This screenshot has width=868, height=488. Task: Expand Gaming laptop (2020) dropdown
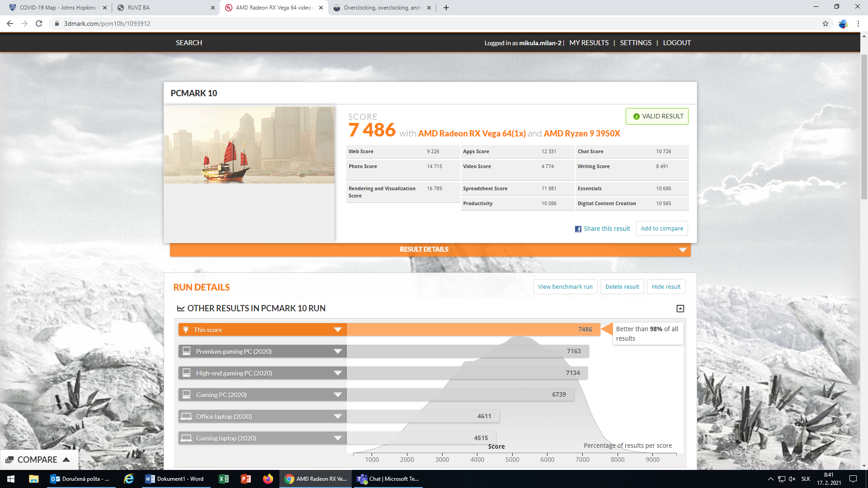(337, 438)
